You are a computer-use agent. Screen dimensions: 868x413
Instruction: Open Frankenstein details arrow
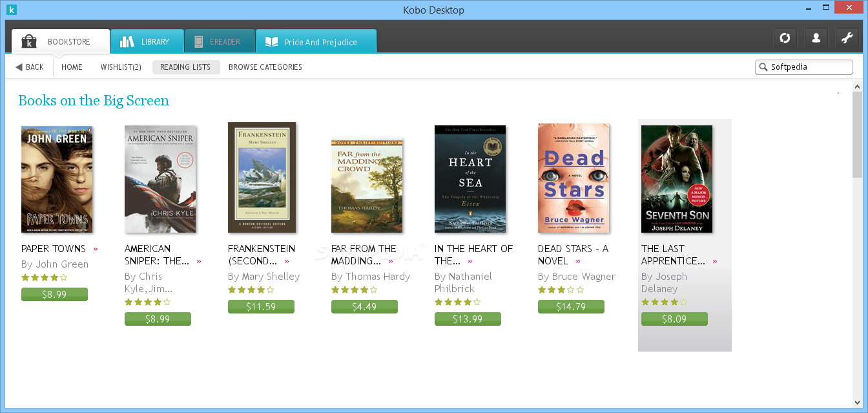[x=287, y=261]
